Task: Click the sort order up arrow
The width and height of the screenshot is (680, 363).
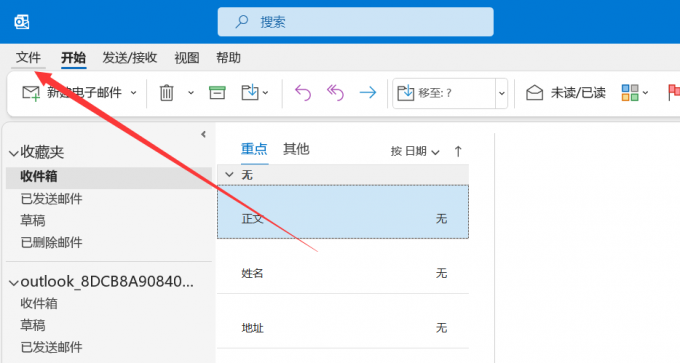Action: pyautogui.click(x=458, y=151)
